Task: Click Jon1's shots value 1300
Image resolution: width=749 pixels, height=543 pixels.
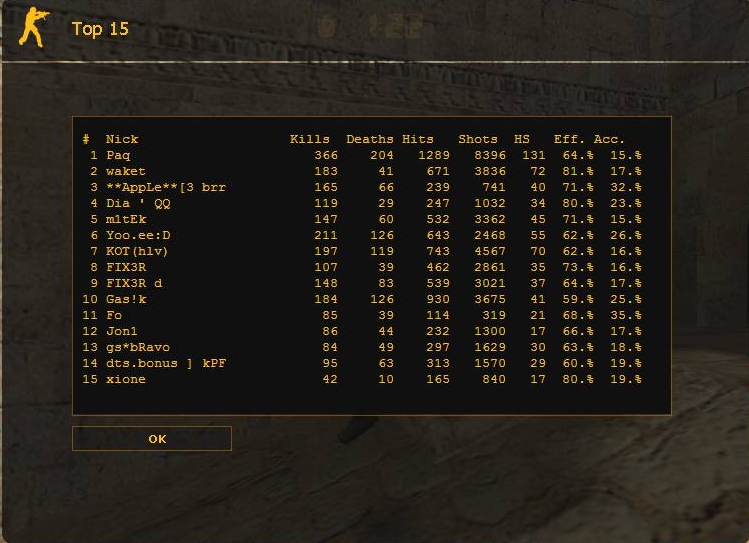Action: pos(490,331)
